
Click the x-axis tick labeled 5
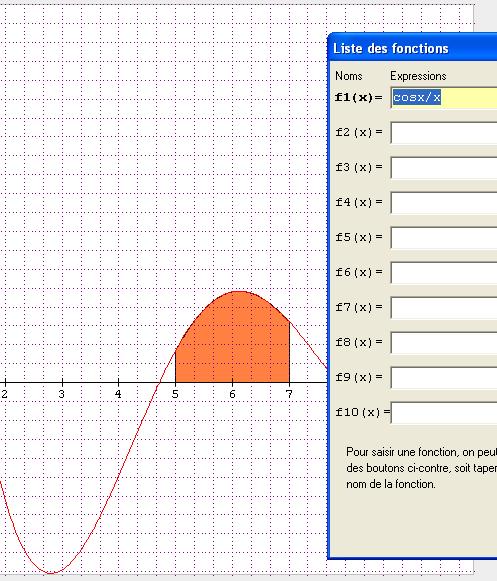click(x=175, y=394)
